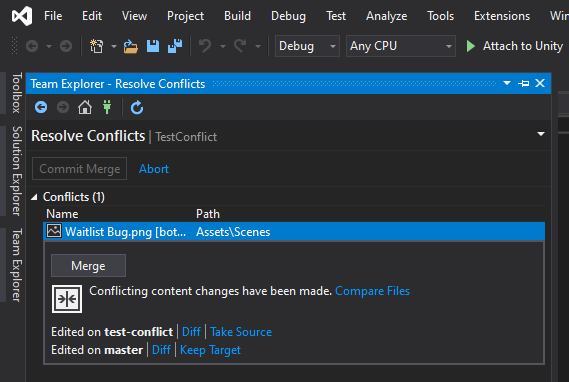569x382 pixels.
Task: Select the Waitlist Bug.png conflict row
Action: [x=294, y=231]
